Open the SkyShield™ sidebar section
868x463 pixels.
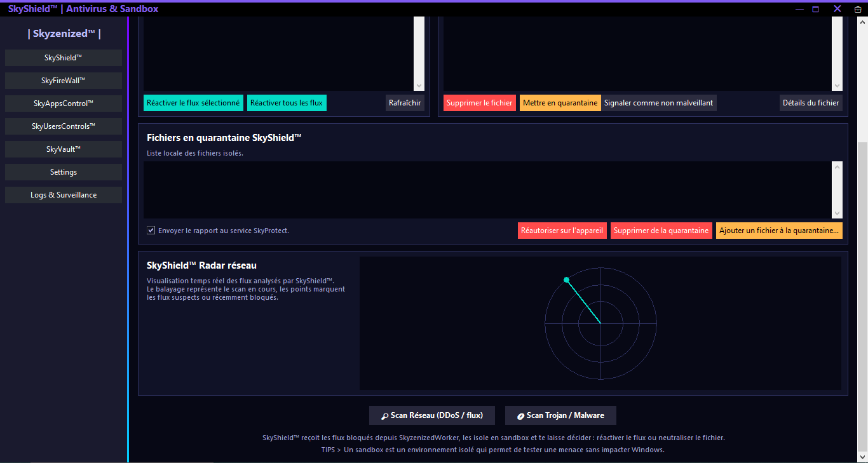64,58
